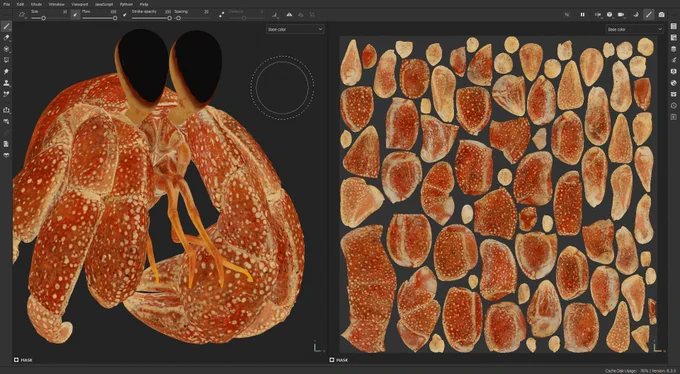Image resolution: width=680 pixels, height=374 pixels.
Task: Open the Viewport menu
Action: [80, 4]
